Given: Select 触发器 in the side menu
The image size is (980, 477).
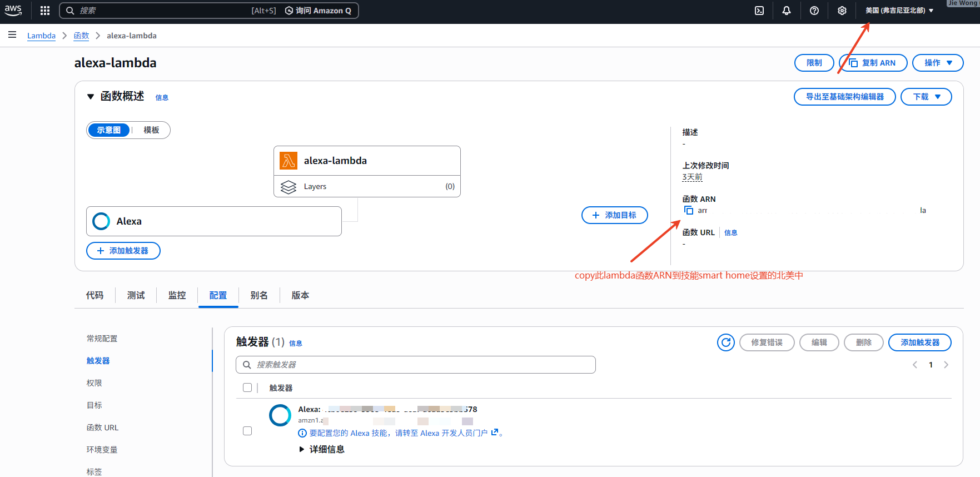Looking at the screenshot, I should [98, 361].
